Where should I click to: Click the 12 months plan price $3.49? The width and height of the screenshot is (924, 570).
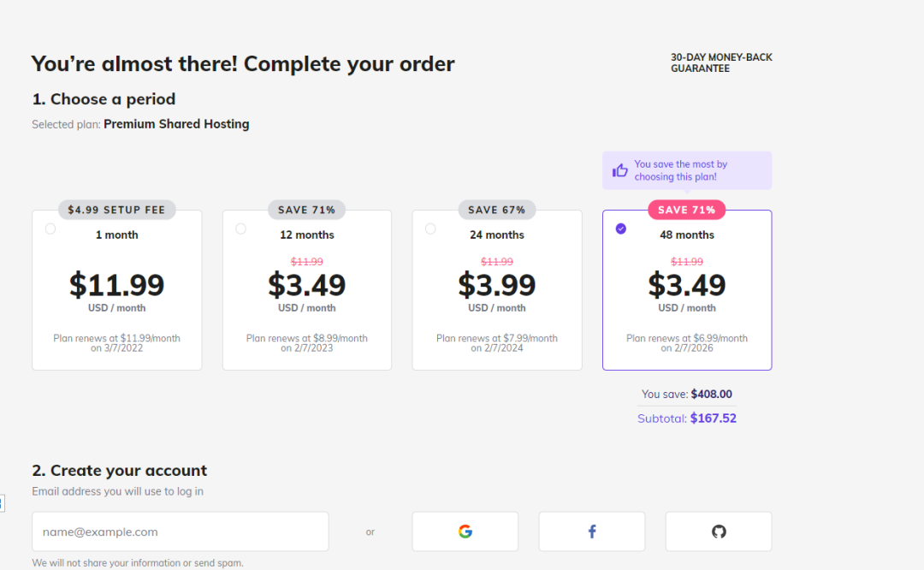(x=307, y=285)
